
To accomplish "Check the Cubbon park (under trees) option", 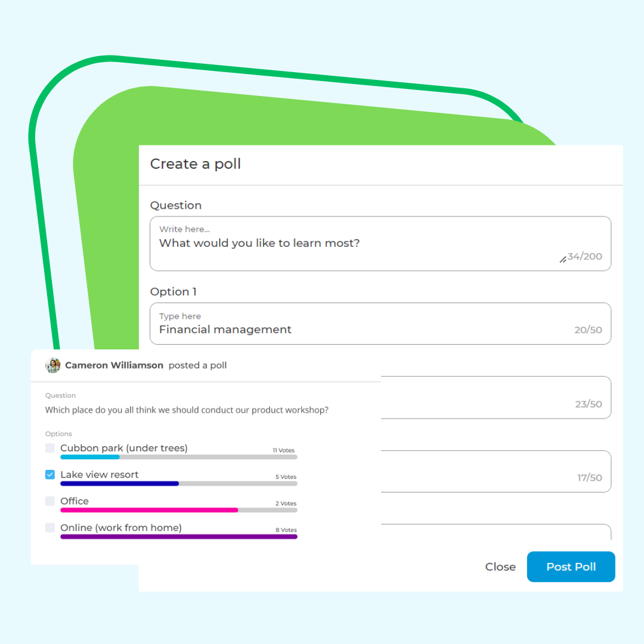I will pos(50,448).
